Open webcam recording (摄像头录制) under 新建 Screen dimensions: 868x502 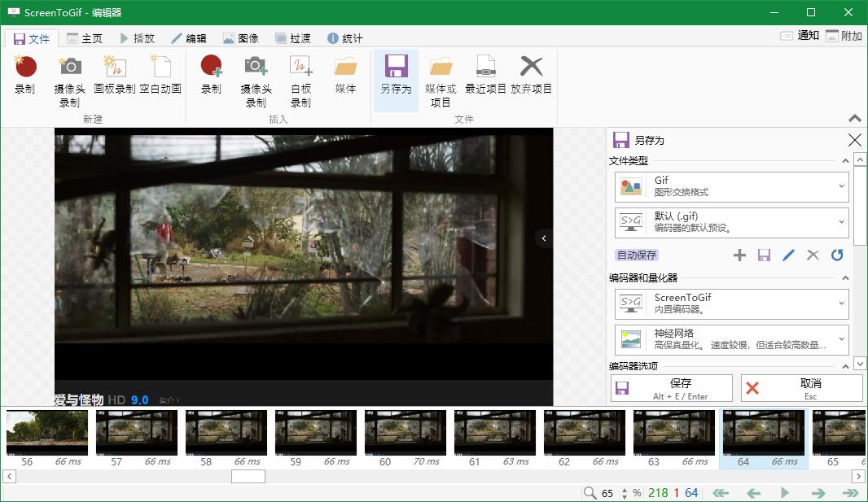[x=70, y=82]
